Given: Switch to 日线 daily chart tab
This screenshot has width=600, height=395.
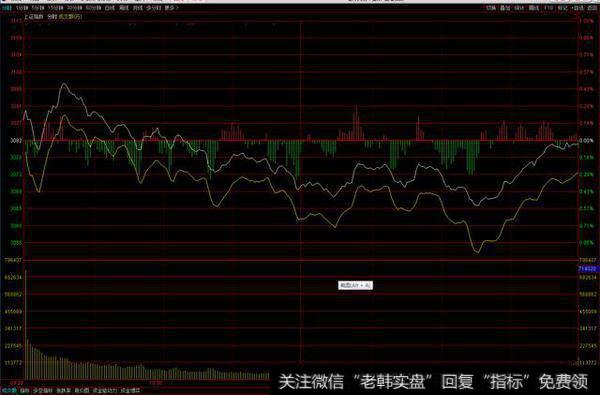Looking at the screenshot, I should click(110, 8).
